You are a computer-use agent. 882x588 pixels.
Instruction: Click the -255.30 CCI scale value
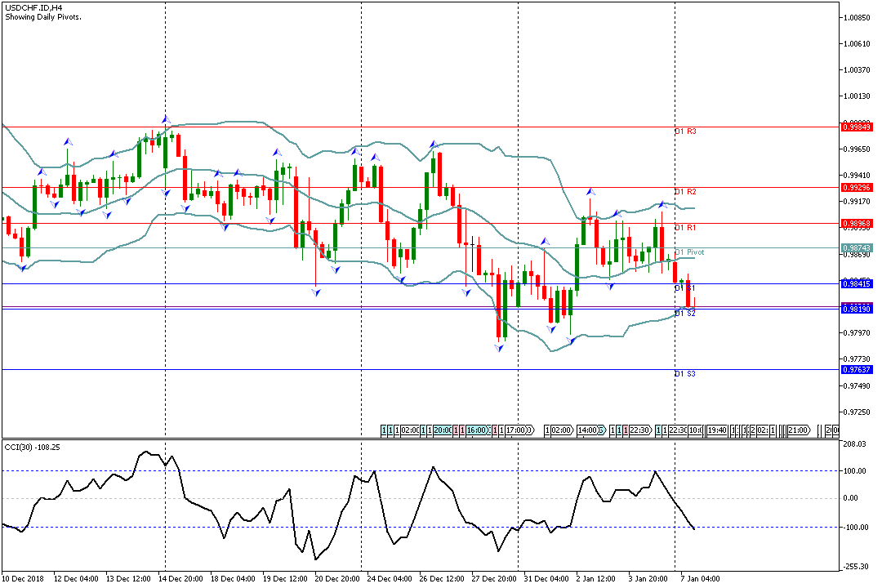855,567
